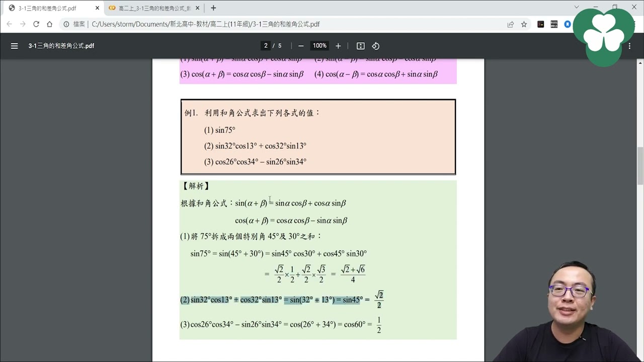Click the vertical scrollbar thumb
Viewport: 644px width, 362px height.
[640, 166]
